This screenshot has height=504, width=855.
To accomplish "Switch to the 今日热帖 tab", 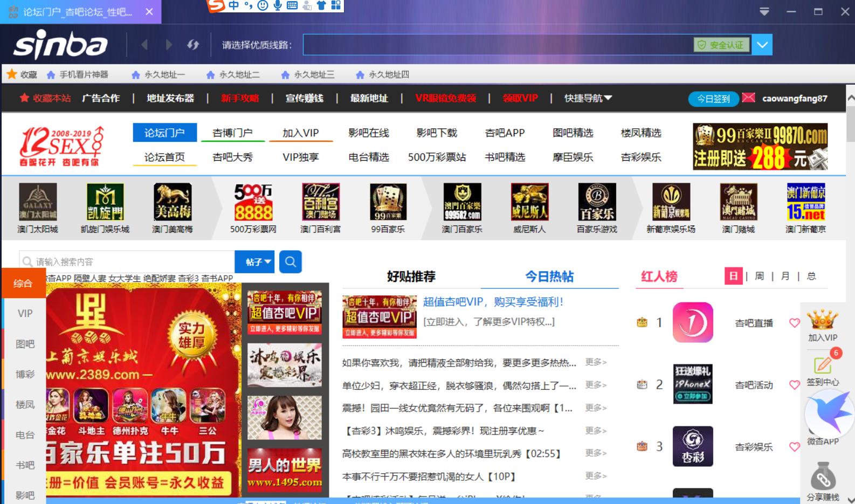I will (549, 277).
